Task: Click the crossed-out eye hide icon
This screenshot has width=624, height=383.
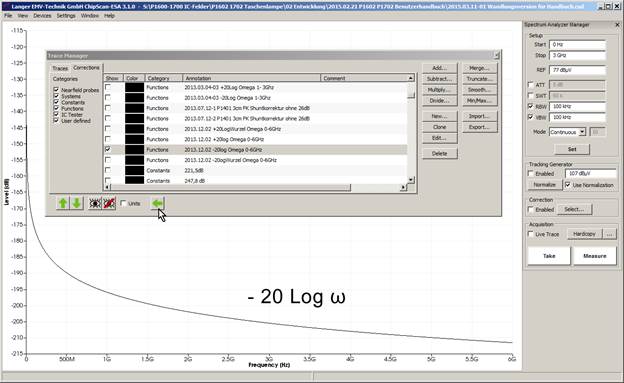Action: point(109,203)
